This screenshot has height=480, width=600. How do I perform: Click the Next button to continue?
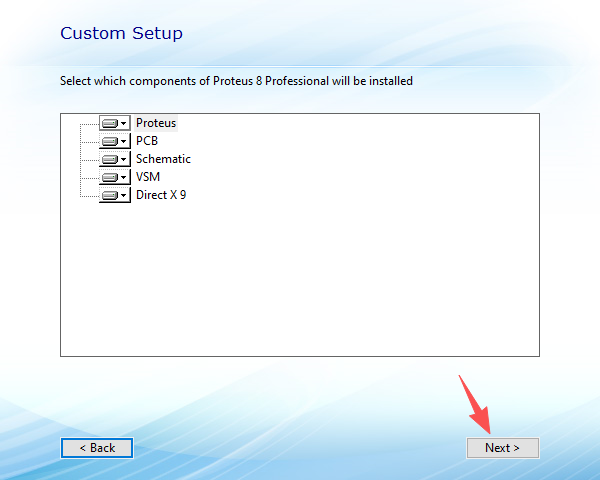click(x=503, y=448)
